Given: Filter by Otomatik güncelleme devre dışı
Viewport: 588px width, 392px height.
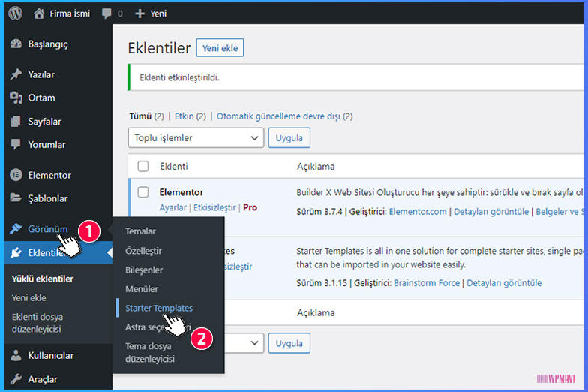Looking at the screenshot, I should (278, 116).
